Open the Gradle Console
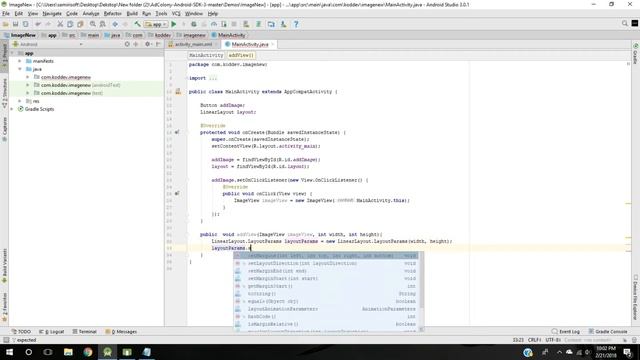This screenshot has height=360, width=640. point(608,331)
